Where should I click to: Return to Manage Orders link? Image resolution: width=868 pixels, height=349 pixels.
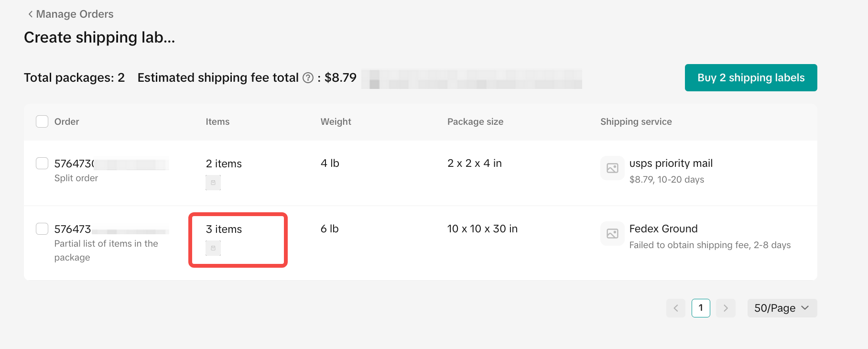[75, 14]
